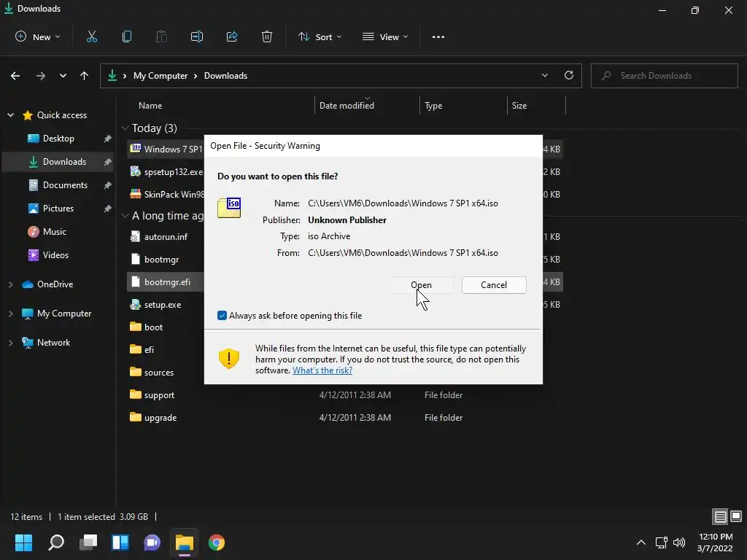Image resolution: width=747 pixels, height=560 pixels.
Task: Click Open in Security Warning dialog
Action: click(421, 285)
